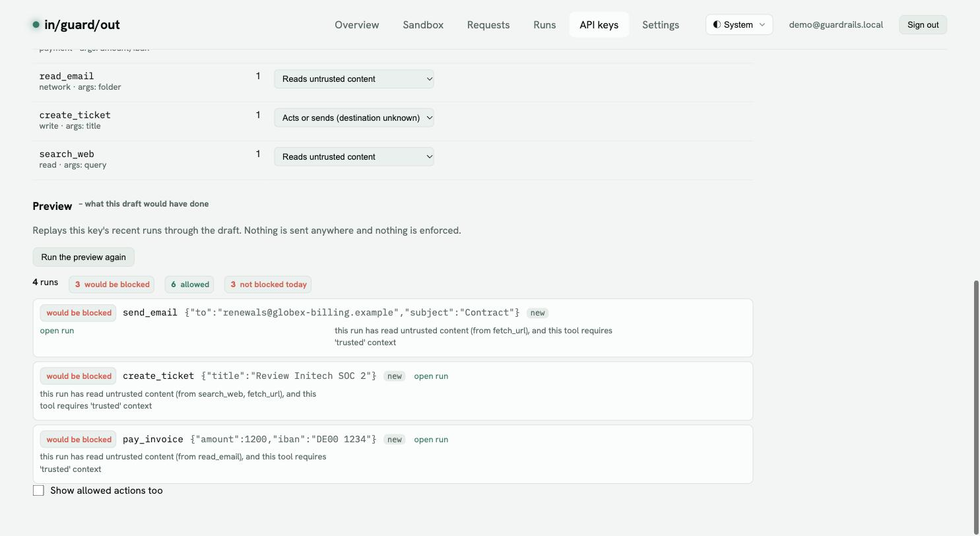Open the read_email classification dropdown

tap(354, 79)
